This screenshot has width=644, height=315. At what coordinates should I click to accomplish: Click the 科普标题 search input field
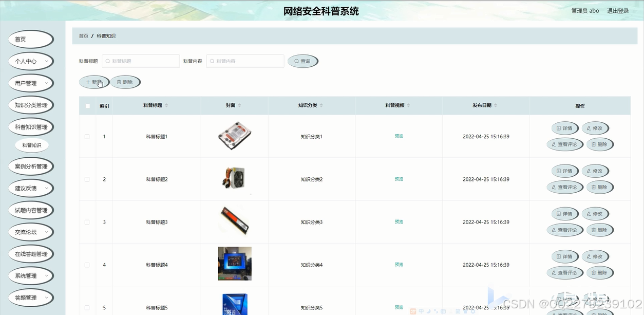coord(141,61)
